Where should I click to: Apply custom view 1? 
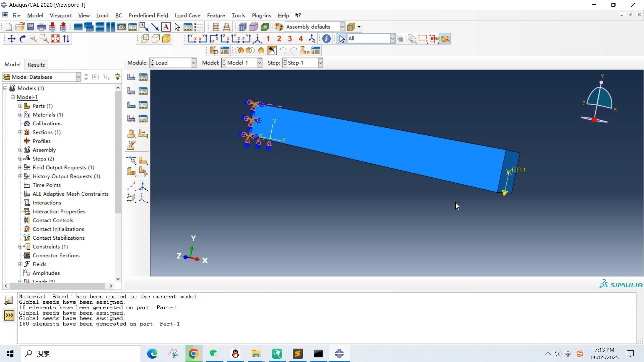coord(268,39)
